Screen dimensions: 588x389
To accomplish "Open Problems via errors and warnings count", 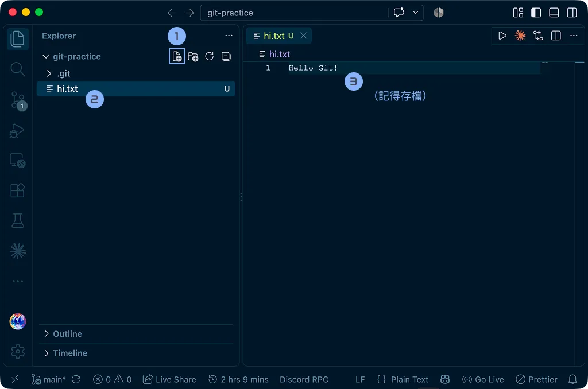I will point(112,380).
